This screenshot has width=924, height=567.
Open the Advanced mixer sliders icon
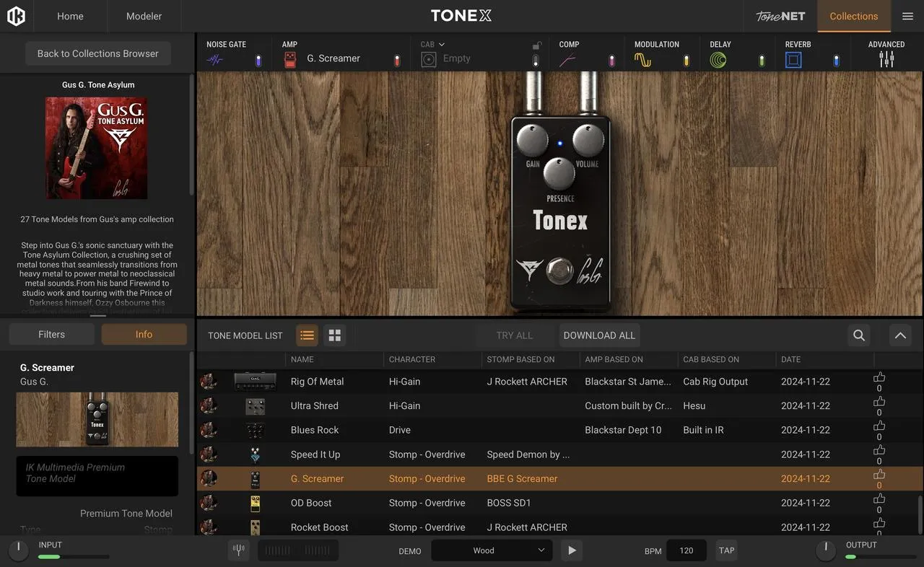[886, 60]
